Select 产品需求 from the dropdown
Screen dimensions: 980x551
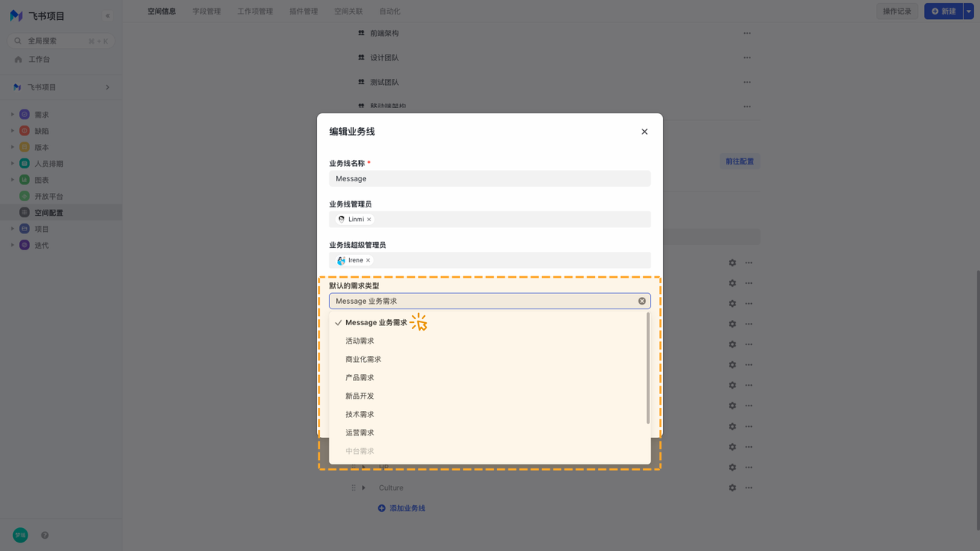(x=488, y=378)
